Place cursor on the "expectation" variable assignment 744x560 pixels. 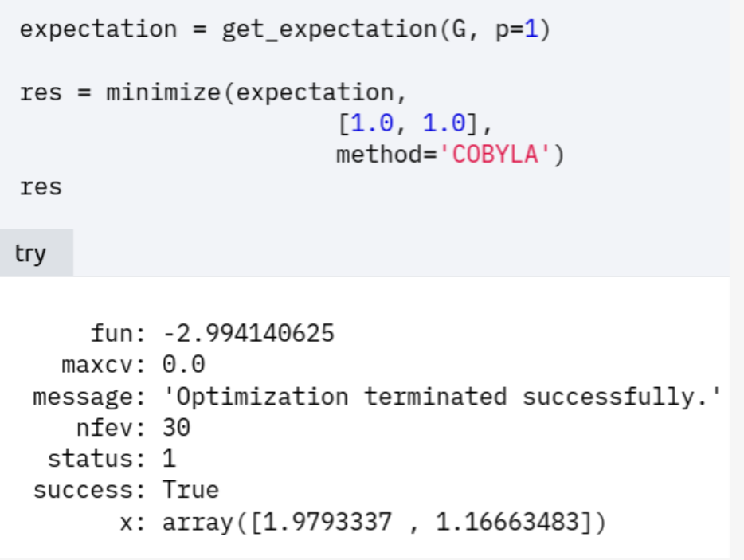[x=98, y=30]
